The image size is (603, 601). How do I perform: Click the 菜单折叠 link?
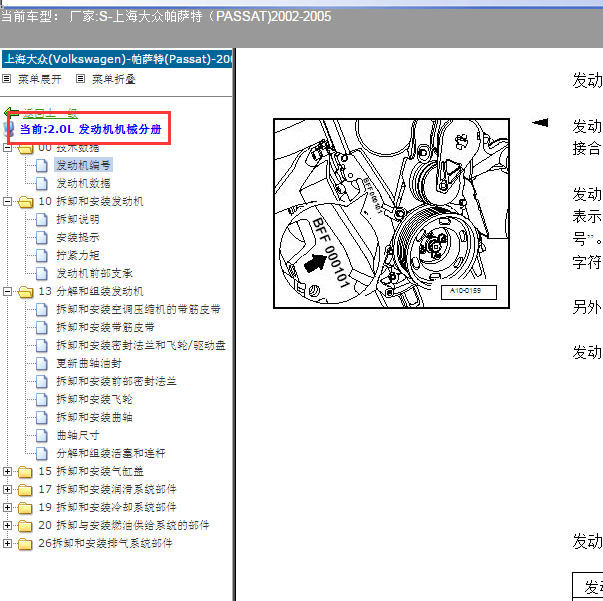coord(113,79)
